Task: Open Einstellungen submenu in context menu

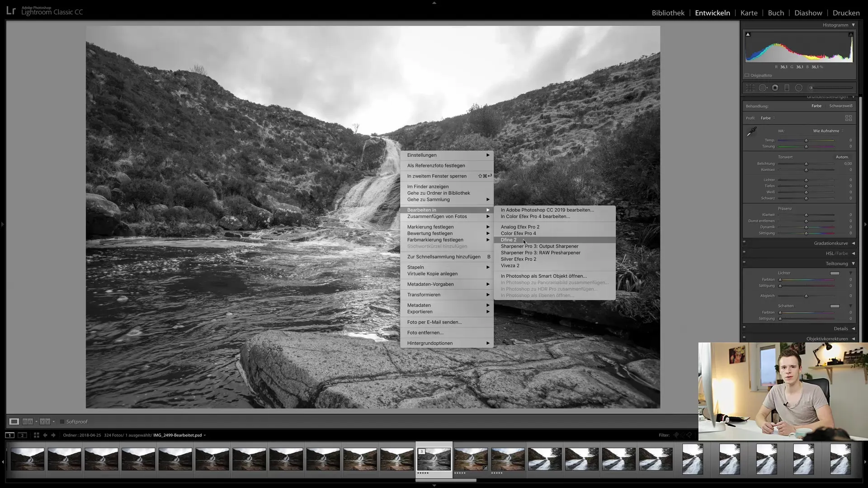Action: 447,155
